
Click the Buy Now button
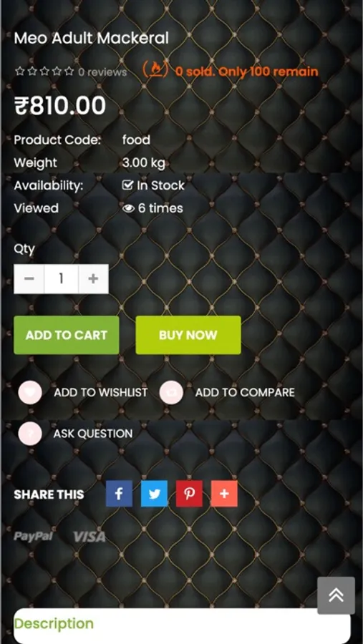188,335
